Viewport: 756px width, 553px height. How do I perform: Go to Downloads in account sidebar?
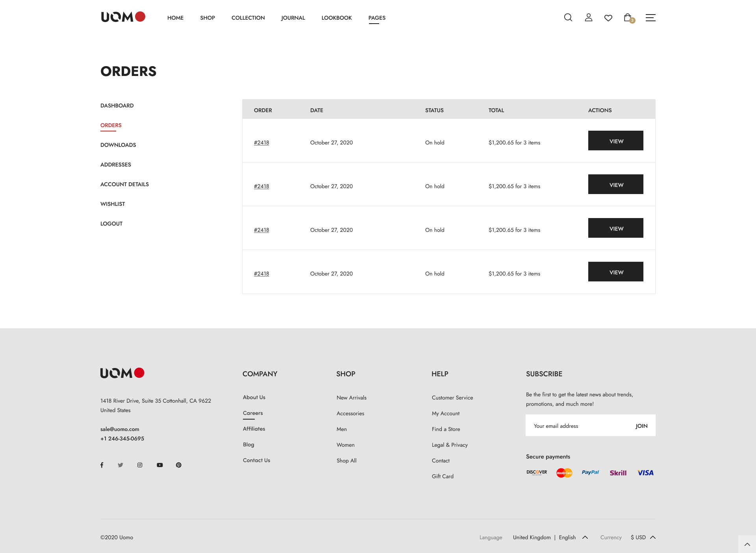(x=118, y=145)
